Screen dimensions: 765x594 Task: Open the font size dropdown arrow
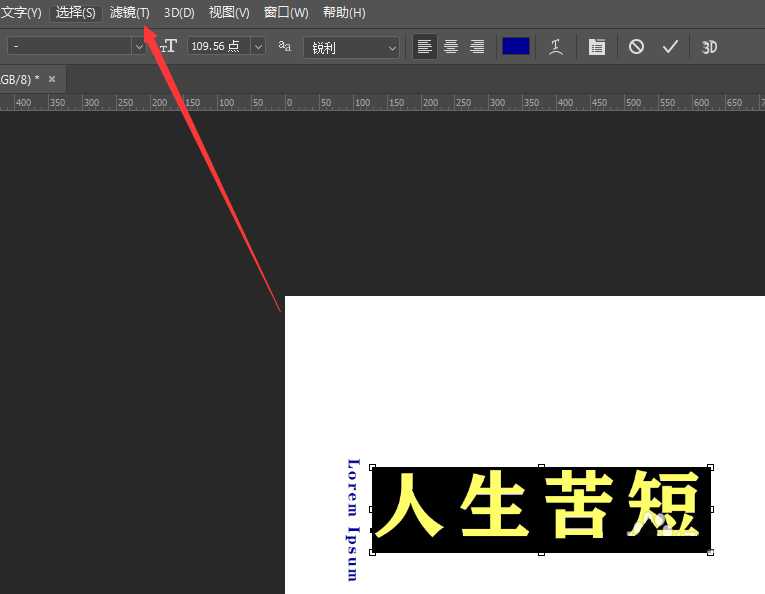pyautogui.click(x=259, y=47)
